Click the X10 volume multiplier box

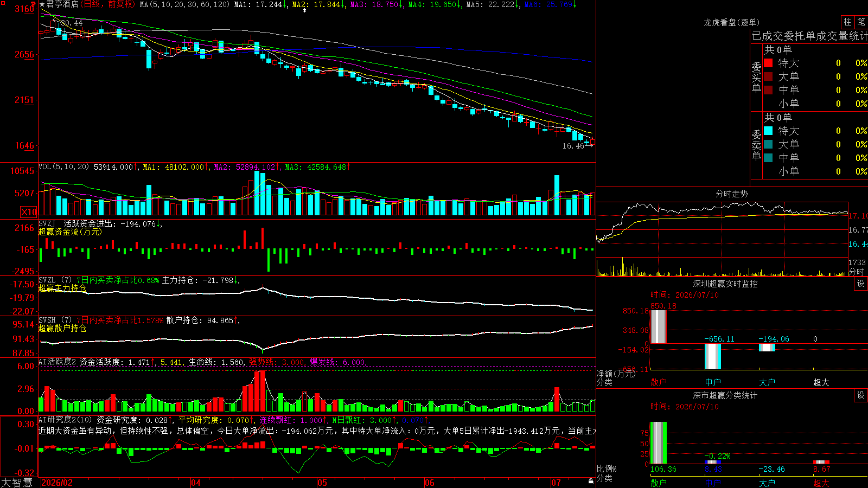[29, 212]
